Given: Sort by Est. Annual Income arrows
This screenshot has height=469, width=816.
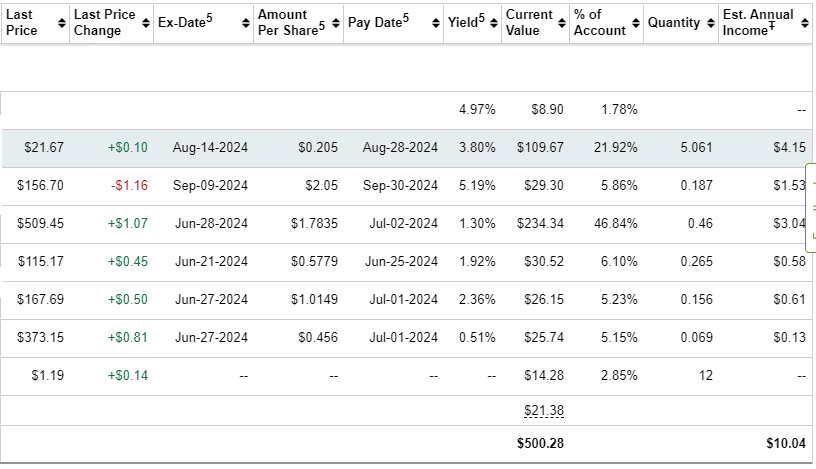Looking at the screenshot, I should (x=806, y=23).
